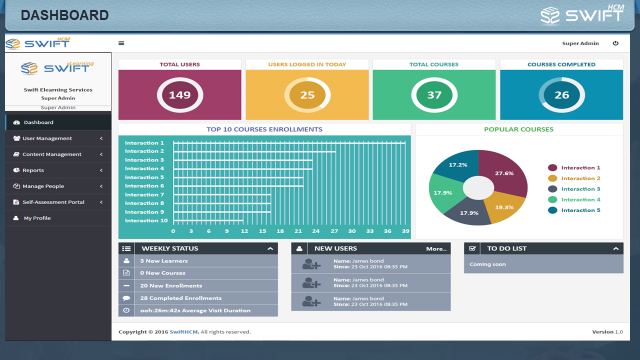This screenshot has width=640, height=360.
Task: Click the minus icon beside 20 New Enrollments
Action: 127,286
